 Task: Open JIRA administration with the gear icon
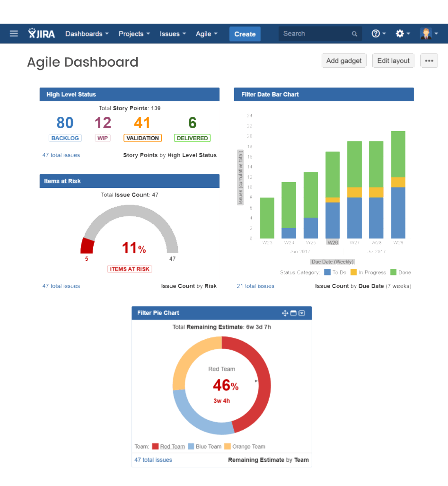400,34
